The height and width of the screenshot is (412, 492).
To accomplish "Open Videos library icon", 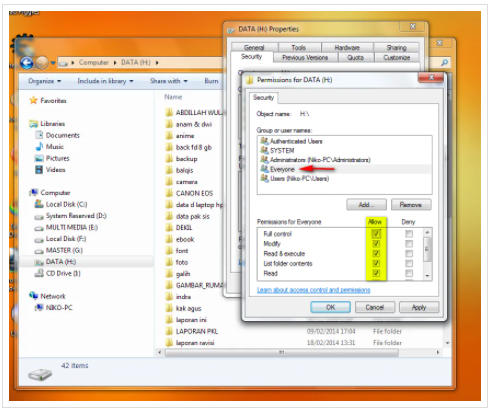I will coord(39,170).
